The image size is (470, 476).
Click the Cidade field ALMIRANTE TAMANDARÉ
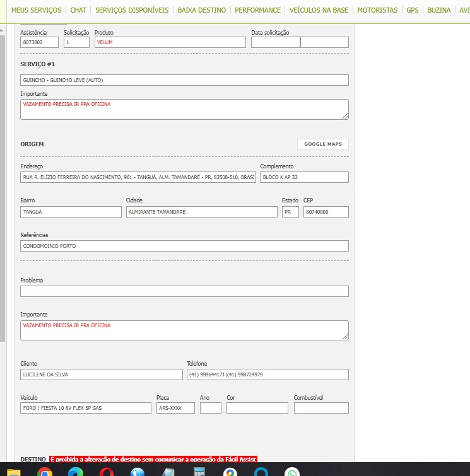202,212
